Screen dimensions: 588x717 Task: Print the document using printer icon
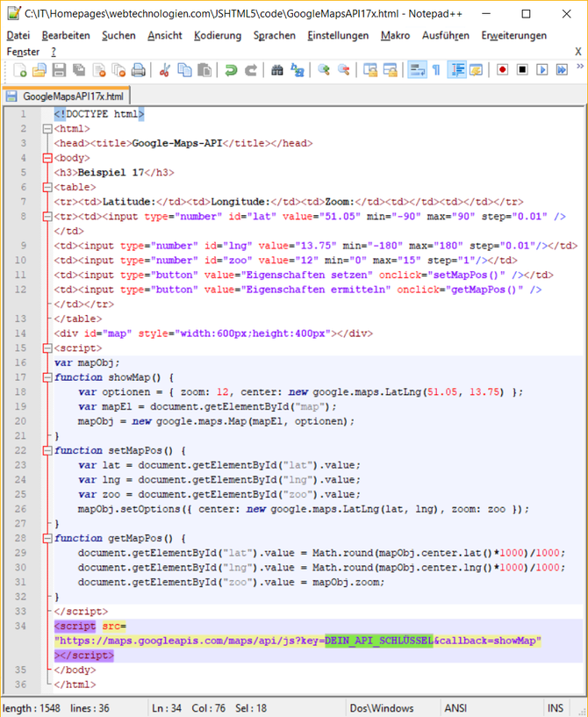(x=139, y=70)
